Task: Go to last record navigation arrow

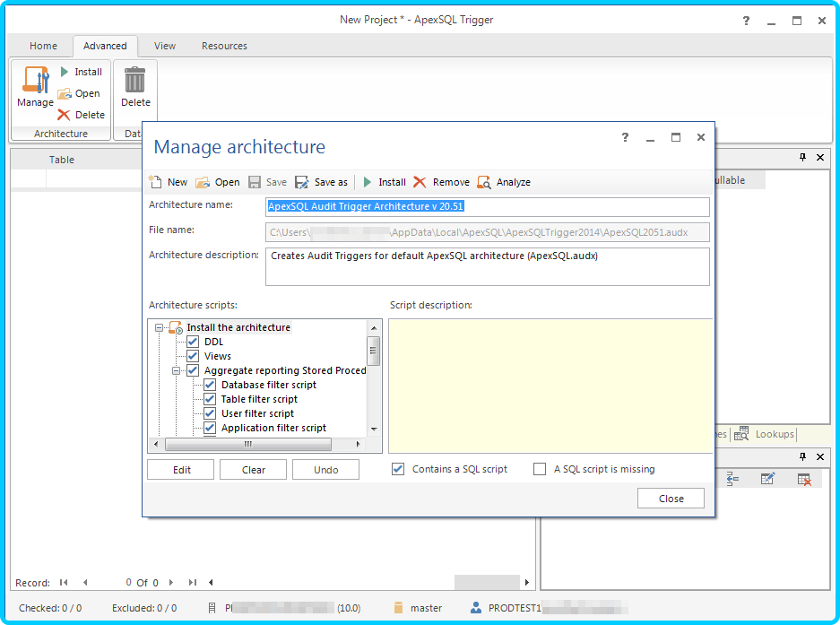Action: point(193,582)
